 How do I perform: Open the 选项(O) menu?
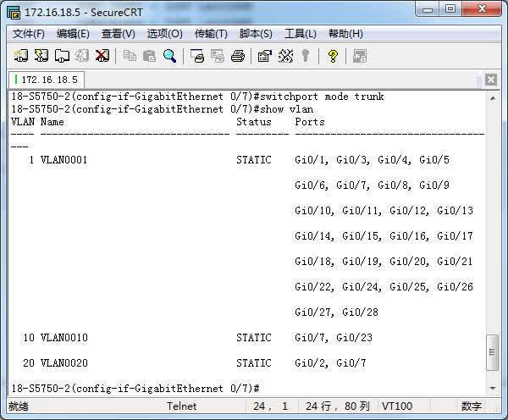164,34
